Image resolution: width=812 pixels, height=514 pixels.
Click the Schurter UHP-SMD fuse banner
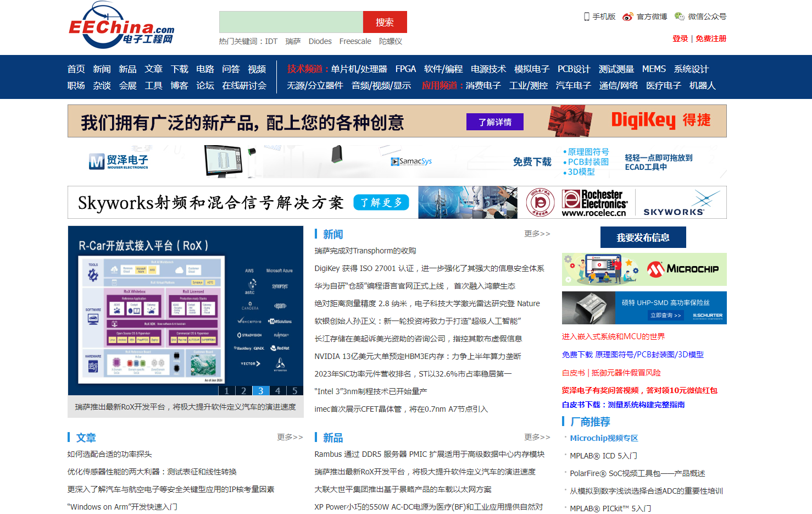(644, 308)
